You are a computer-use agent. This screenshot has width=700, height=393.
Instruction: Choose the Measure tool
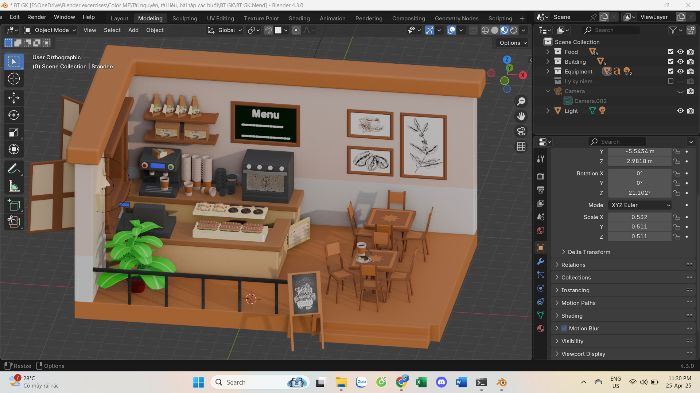14,186
